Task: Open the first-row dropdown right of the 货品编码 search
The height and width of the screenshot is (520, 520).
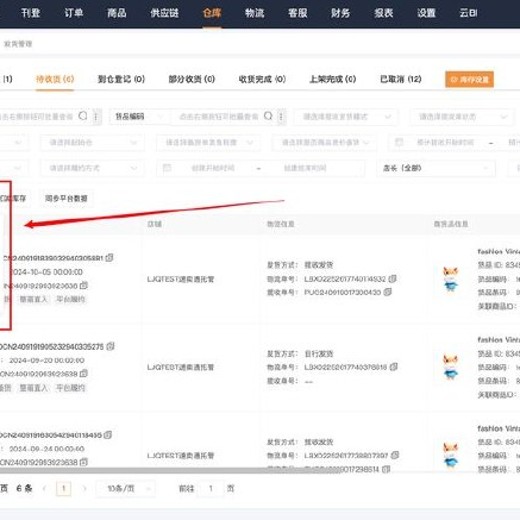Action: click(x=345, y=117)
